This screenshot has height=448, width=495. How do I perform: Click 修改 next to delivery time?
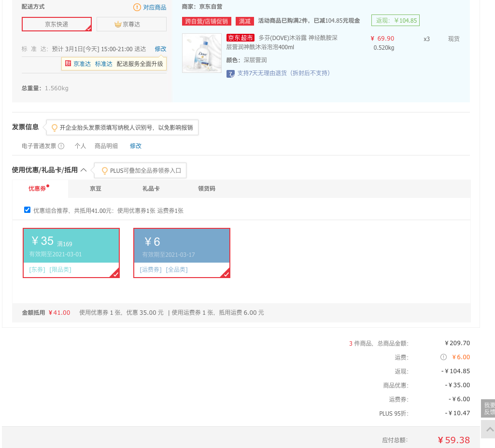coord(160,49)
